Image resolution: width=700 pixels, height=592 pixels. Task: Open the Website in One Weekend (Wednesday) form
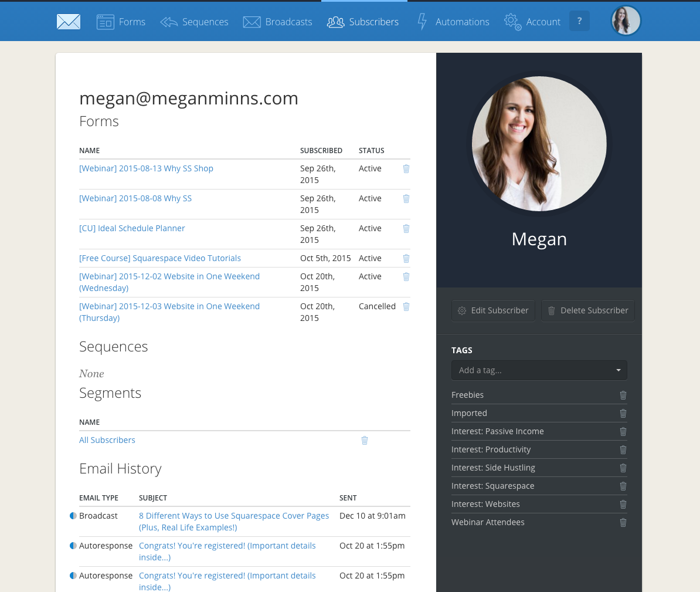pyautogui.click(x=169, y=282)
